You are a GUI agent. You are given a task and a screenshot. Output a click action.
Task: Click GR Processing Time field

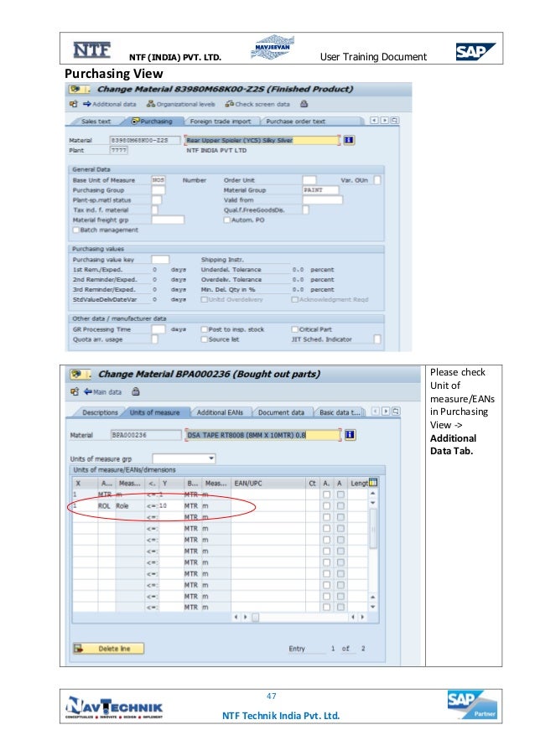[x=158, y=329]
